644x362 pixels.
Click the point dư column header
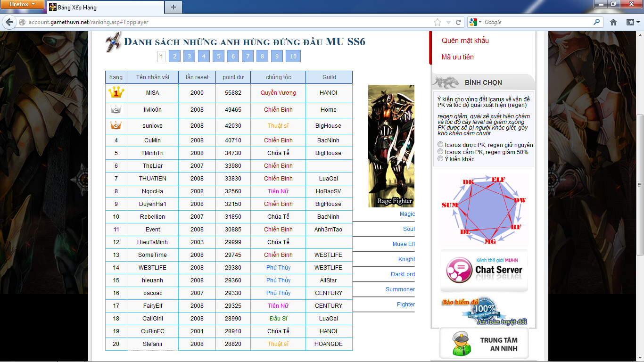coord(233,77)
